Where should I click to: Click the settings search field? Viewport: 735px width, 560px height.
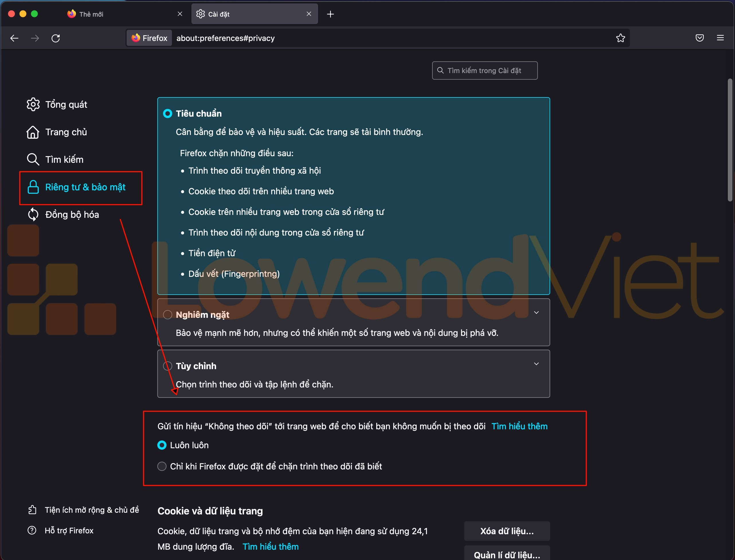click(485, 71)
